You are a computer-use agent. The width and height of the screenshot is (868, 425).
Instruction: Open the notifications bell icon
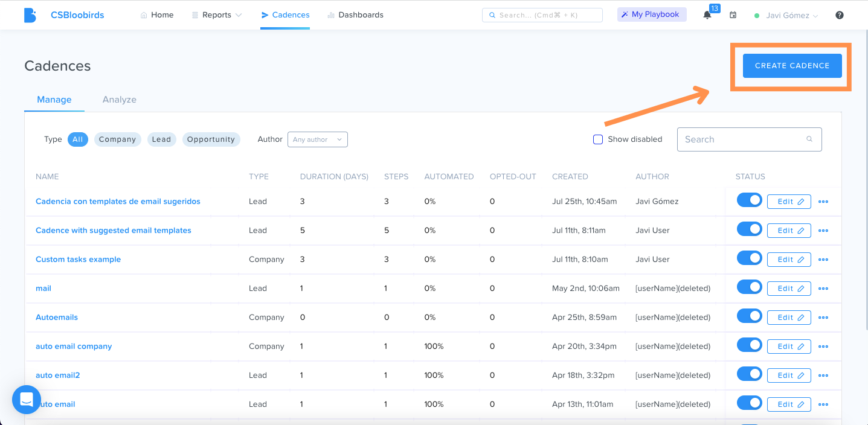[x=707, y=15]
